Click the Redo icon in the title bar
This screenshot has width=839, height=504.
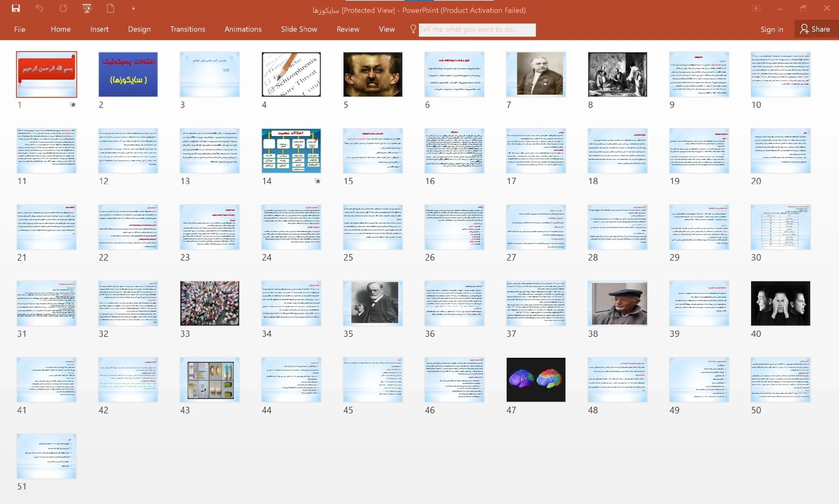63,8
